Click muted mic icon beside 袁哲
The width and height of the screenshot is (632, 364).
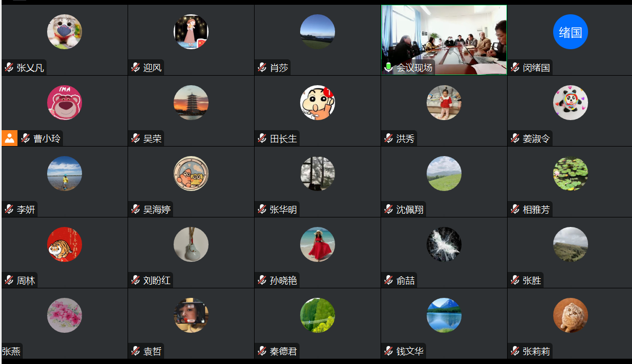(136, 351)
